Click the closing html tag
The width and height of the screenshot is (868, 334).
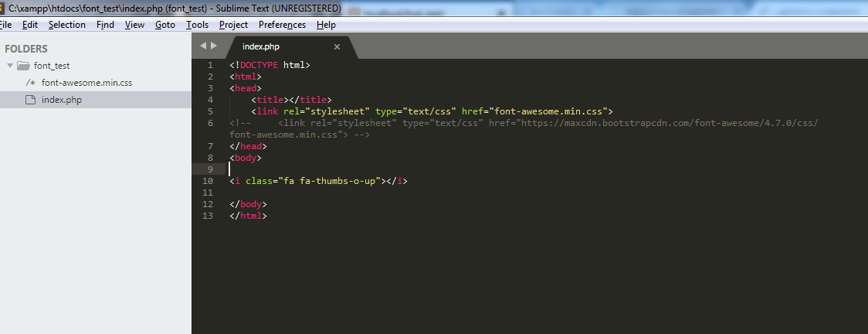coord(248,216)
